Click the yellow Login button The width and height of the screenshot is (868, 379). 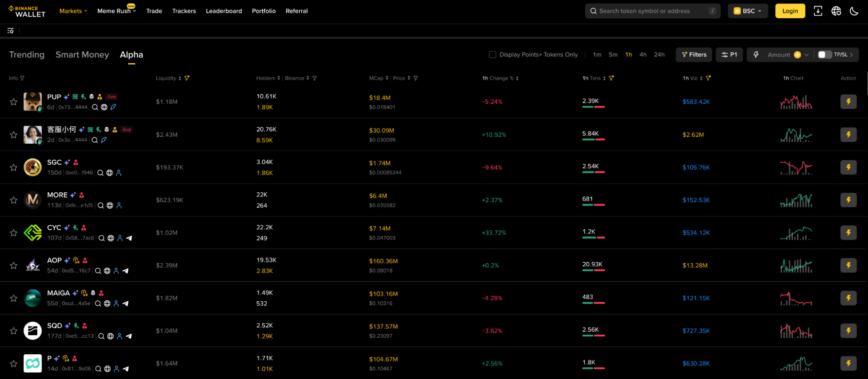click(x=790, y=11)
